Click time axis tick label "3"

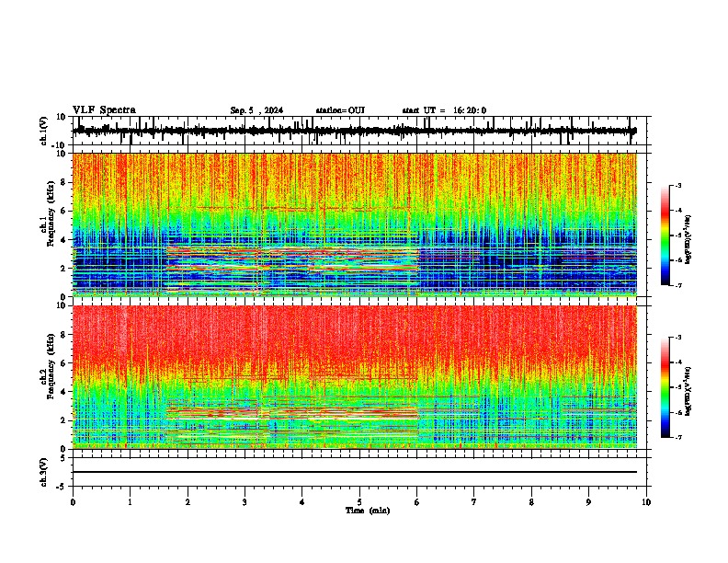[x=245, y=502]
